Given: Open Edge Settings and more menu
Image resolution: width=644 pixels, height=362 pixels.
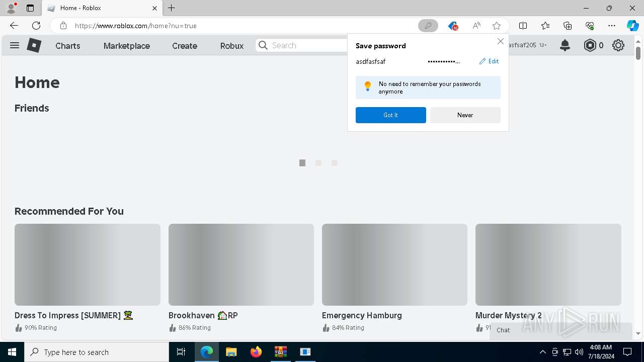Looking at the screenshot, I should click(612, 26).
